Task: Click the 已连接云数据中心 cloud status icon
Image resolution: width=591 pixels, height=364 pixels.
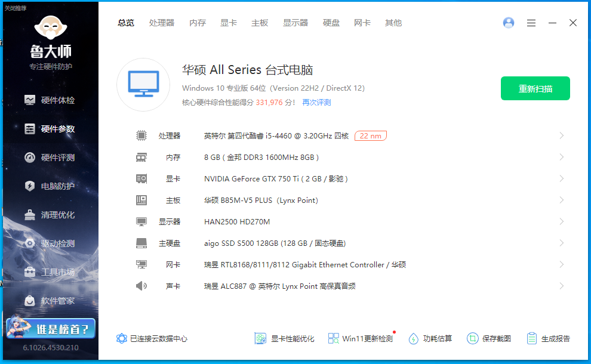Action: pyautogui.click(x=122, y=338)
